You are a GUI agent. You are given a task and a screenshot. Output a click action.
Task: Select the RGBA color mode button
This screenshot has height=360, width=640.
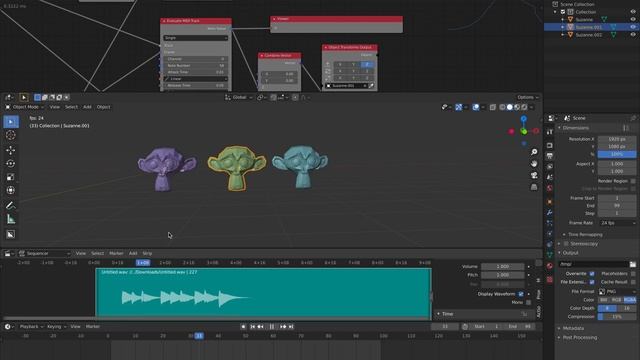click(x=630, y=300)
